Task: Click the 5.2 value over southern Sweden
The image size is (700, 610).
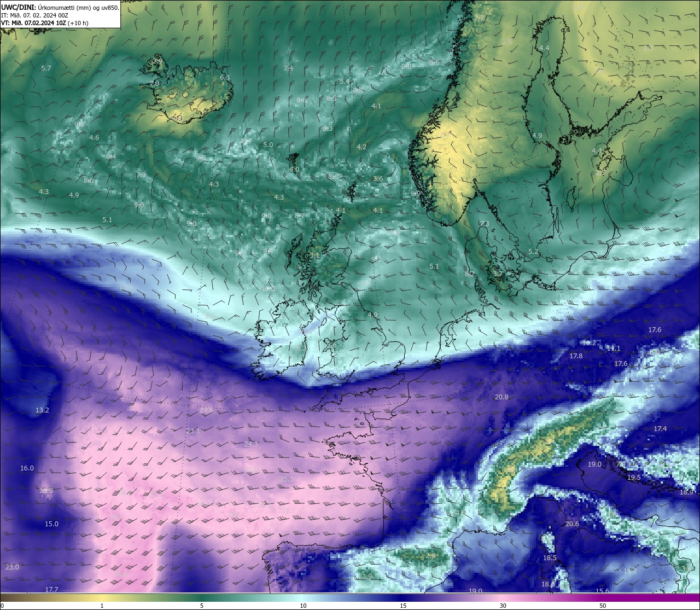Action: pos(533,252)
